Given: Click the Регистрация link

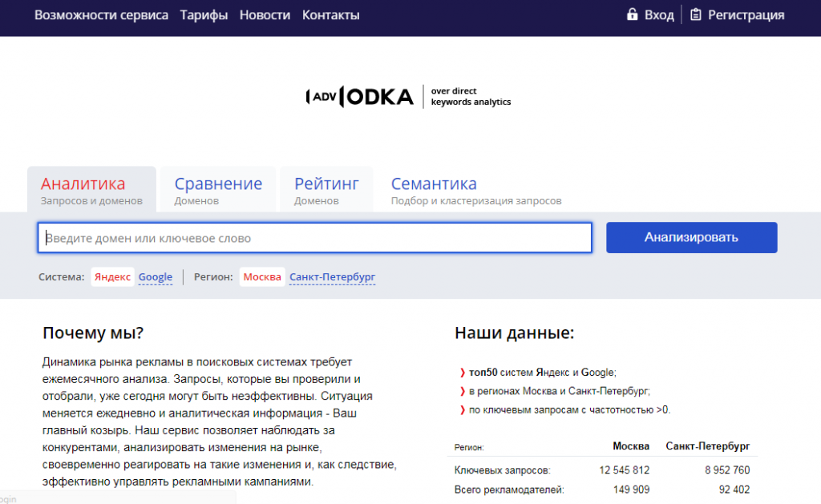Looking at the screenshot, I should click(x=746, y=14).
